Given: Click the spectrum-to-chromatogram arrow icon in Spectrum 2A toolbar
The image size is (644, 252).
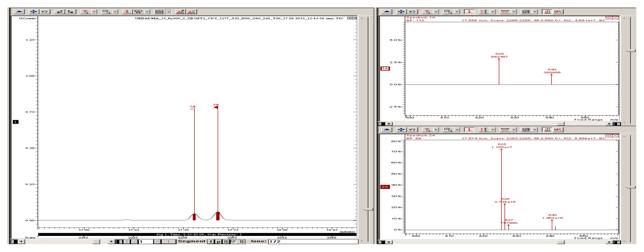Looking at the screenshot, I should point(558,130).
